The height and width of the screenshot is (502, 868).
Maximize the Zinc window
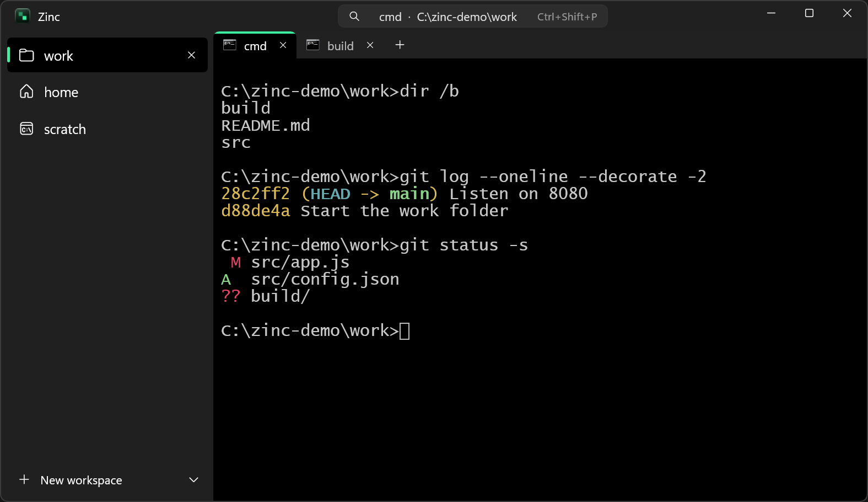click(809, 13)
